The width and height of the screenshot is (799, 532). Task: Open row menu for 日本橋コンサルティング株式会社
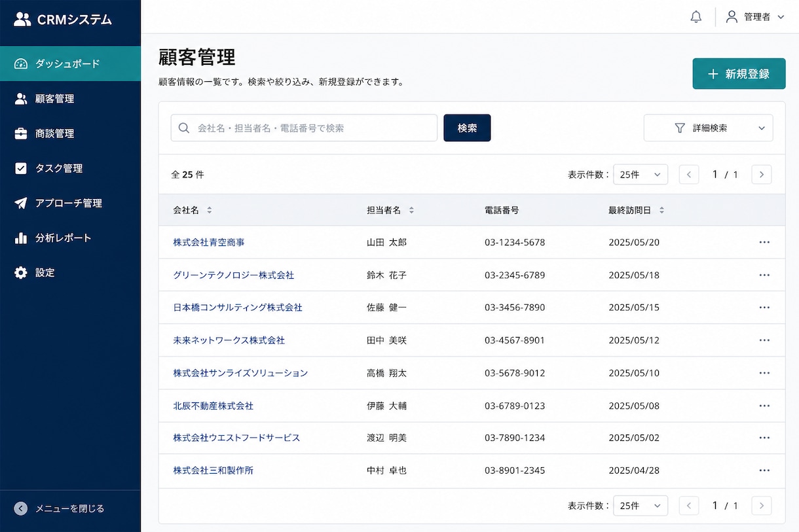[x=764, y=307]
